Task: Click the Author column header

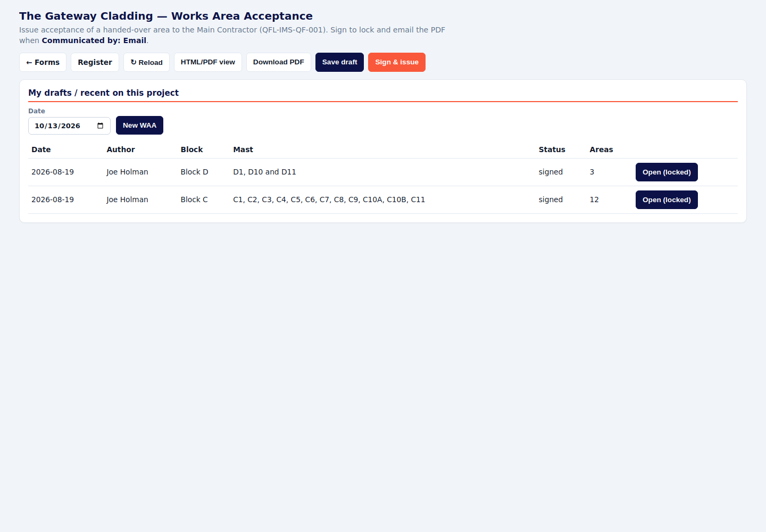Action: pyautogui.click(x=121, y=149)
